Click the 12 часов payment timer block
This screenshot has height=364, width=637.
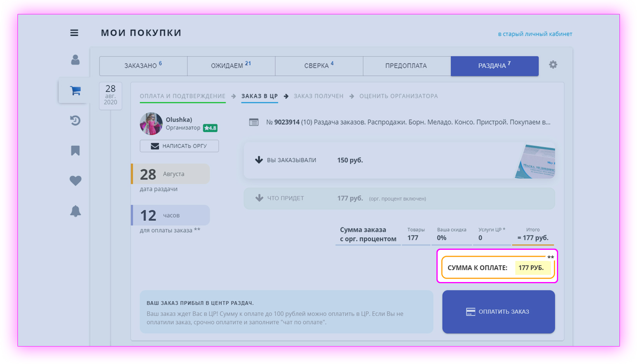click(x=171, y=215)
